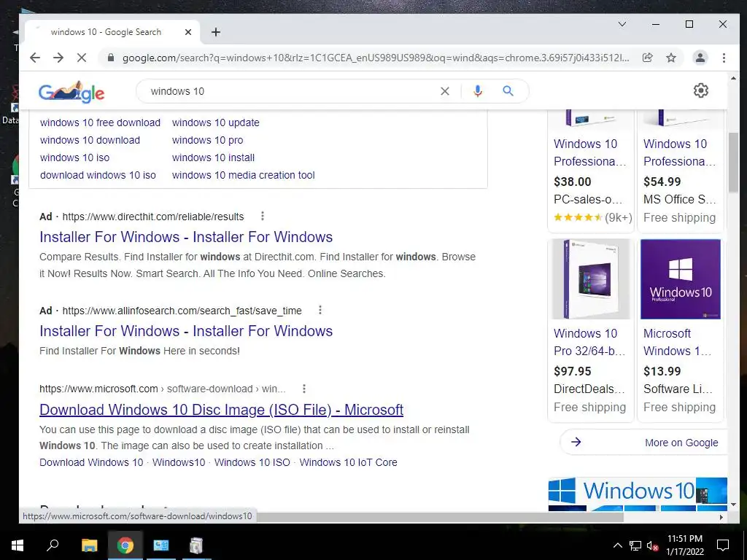Screen dimensions: 747x560
Task: Click the network status tray icon
Action: 635,545
